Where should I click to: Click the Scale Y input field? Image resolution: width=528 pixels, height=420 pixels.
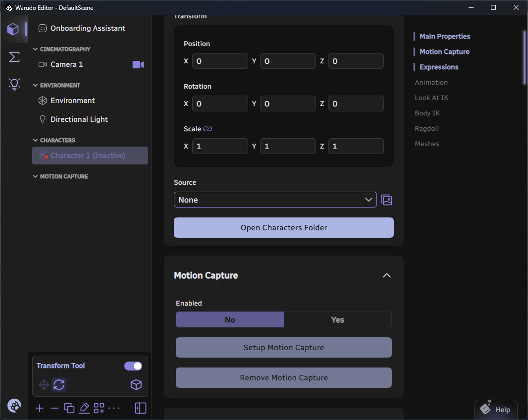pos(288,146)
